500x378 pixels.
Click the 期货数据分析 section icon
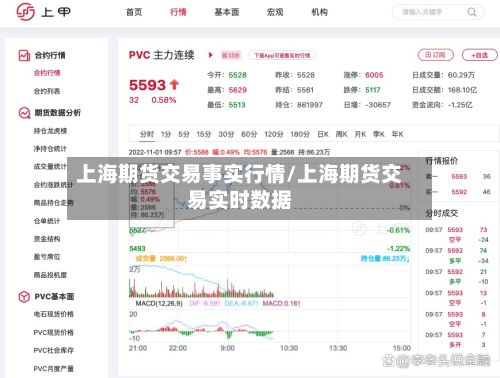[24, 113]
